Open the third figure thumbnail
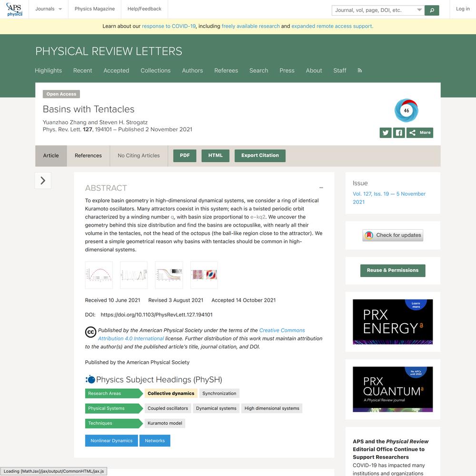The image size is (476, 476). click(169, 275)
